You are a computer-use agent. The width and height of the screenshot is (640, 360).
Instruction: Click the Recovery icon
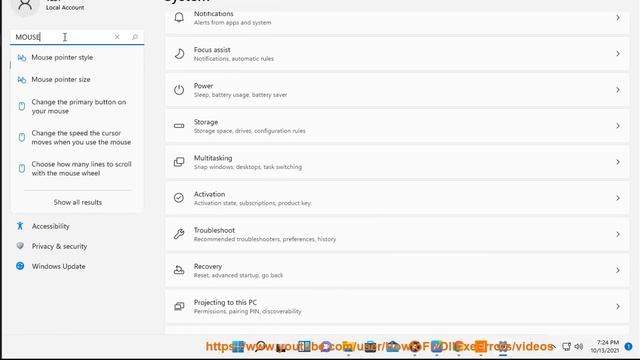tap(179, 270)
